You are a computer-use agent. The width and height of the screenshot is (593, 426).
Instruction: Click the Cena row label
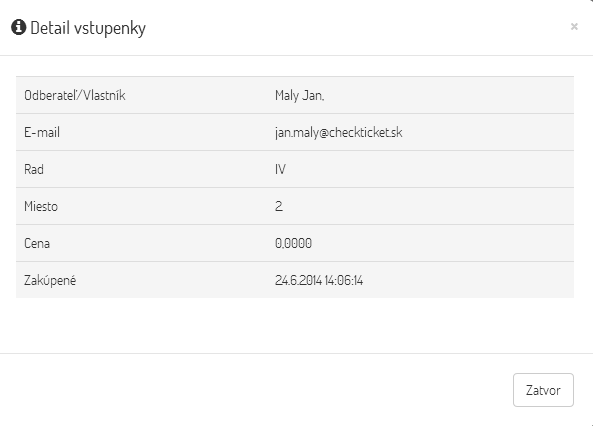pyautogui.click(x=37, y=243)
